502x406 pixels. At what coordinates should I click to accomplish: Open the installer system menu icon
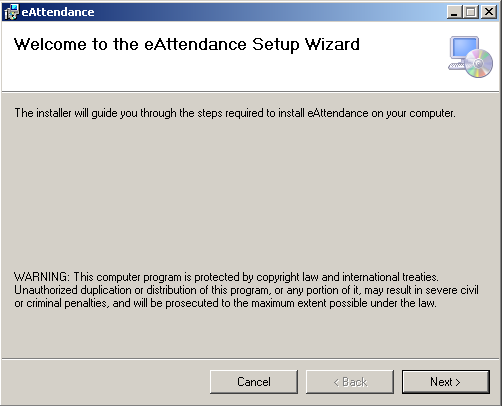coord(11,12)
